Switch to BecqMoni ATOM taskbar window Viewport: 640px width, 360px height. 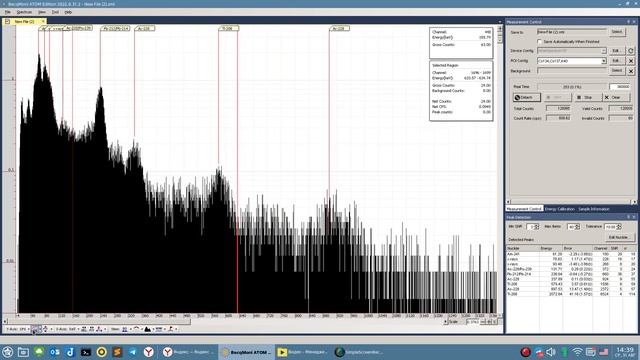246,352
